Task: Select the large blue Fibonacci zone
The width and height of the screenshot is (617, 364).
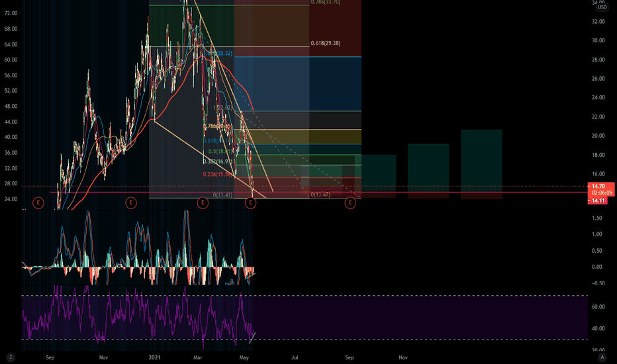Action: pyautogui.click(x=297, y=84)
